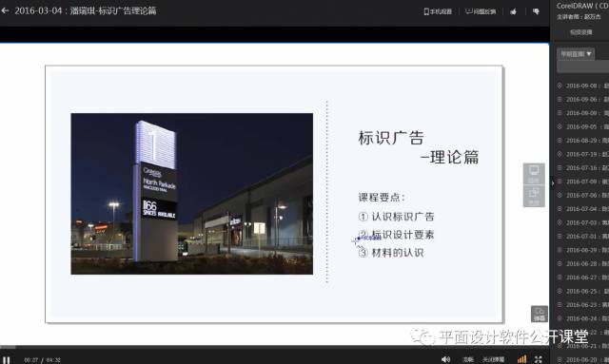Click the 2016-03-04 lesson title text

pos(85,10)
